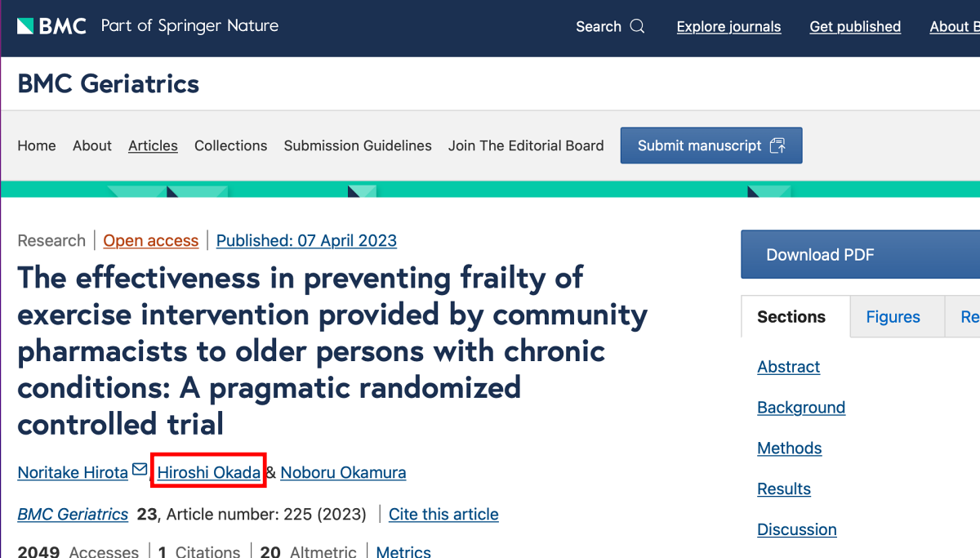Click the Cite this article link
Viewport: 980px width, 558px height.
click(x=443, y=514)
